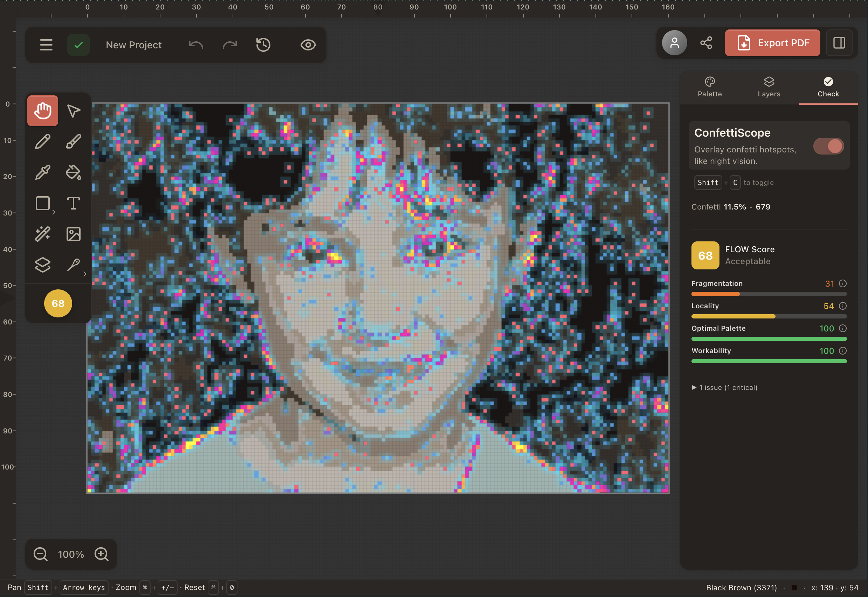
Task: Zoom in on the canvas
Action: point(101,554)
